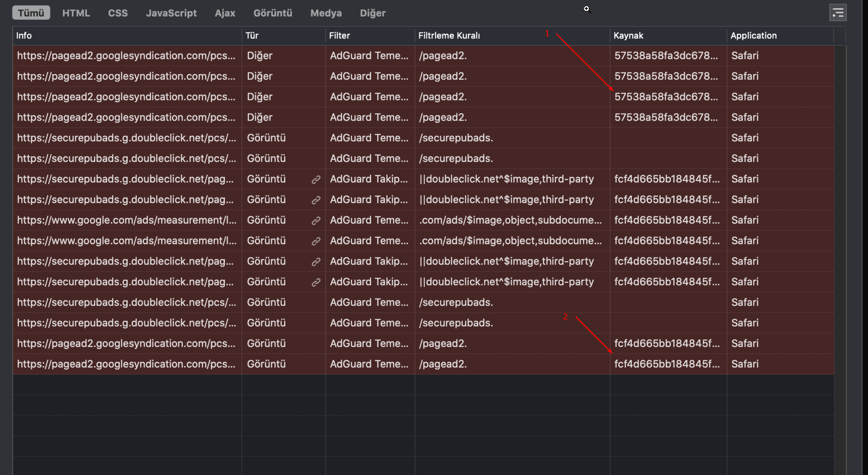
Task: Sort by the Info column header
Action: (x=24, y=36)
